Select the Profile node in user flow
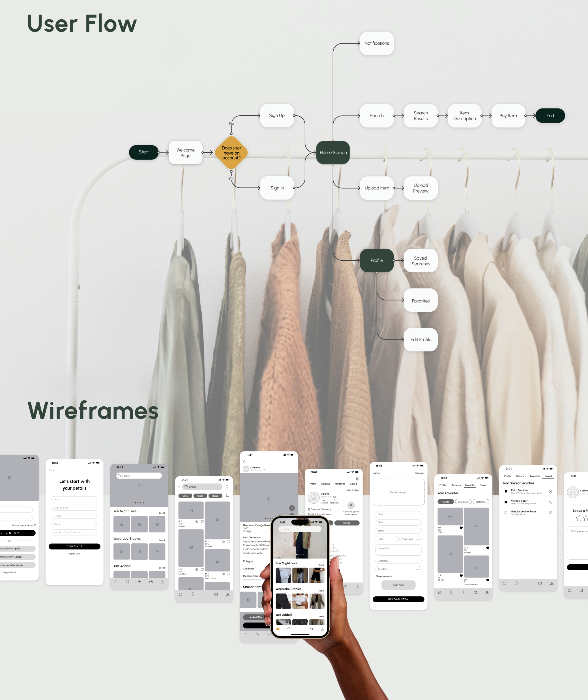The width and height of the screenshot is (588, 700). click(375, 259)
